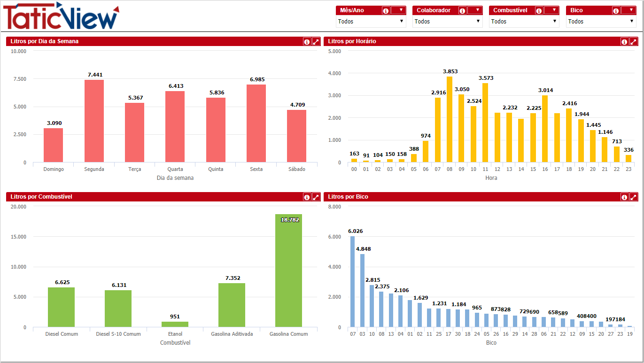This screenshot has width=644, height=363.
Task: Click info icon on Litros por Dia da Semana
Action: pos(307,42)
